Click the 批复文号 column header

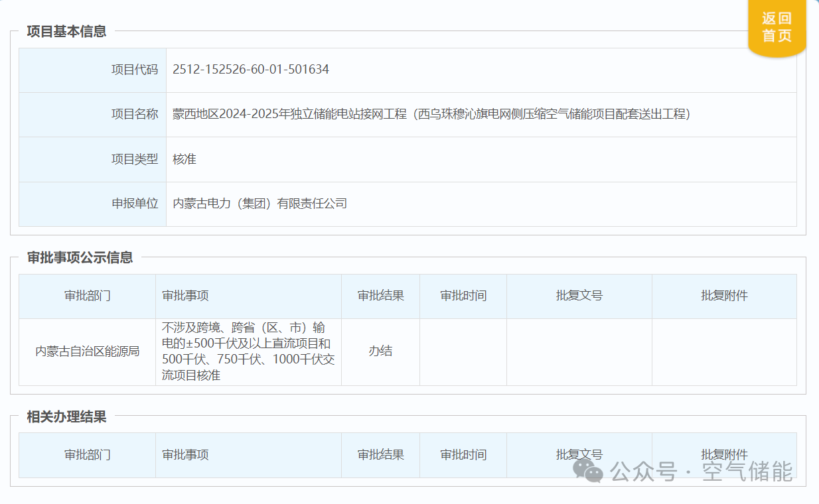579,296
